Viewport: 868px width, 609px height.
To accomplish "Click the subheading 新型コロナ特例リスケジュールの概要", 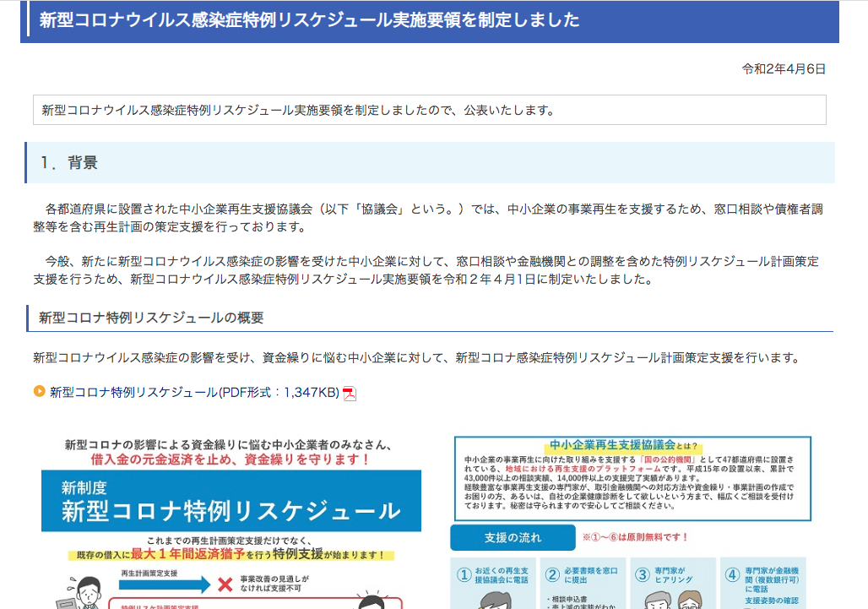I will (430, 318).
